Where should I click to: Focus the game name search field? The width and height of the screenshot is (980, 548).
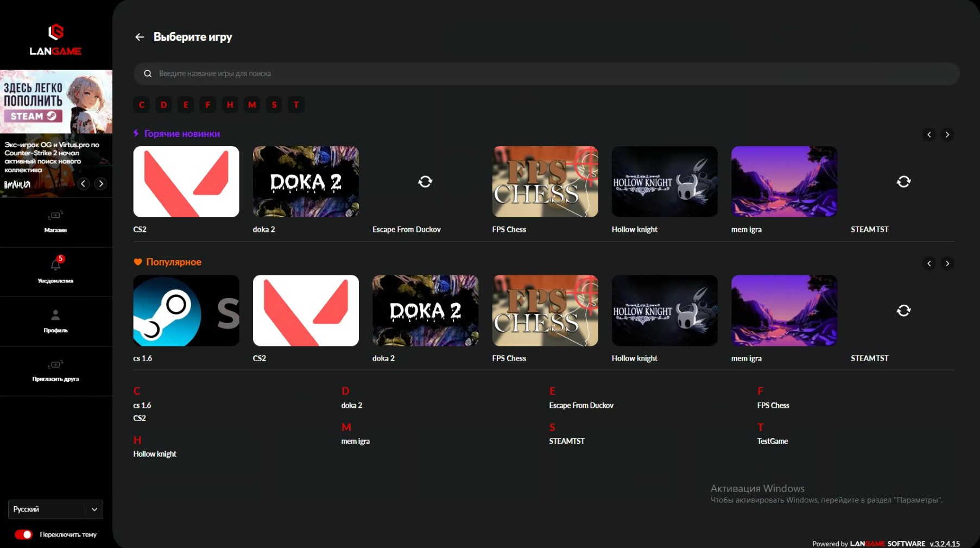[546, 74]
